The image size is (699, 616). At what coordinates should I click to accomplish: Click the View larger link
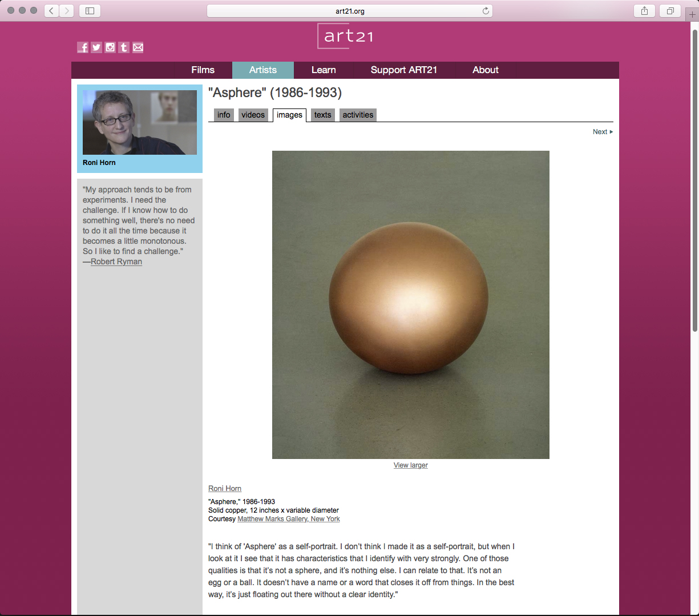[x=410, y=465]
